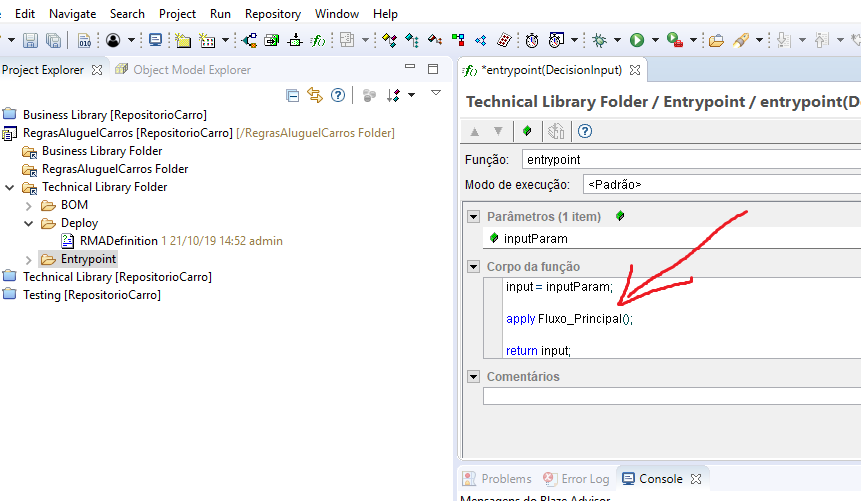861x501 pixels.
Task: Open the Project menu
Action: (177, 14)
